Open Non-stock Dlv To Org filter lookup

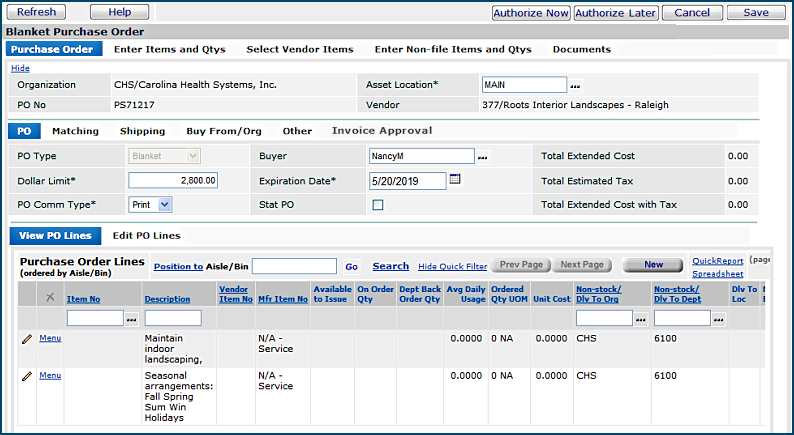641,318
